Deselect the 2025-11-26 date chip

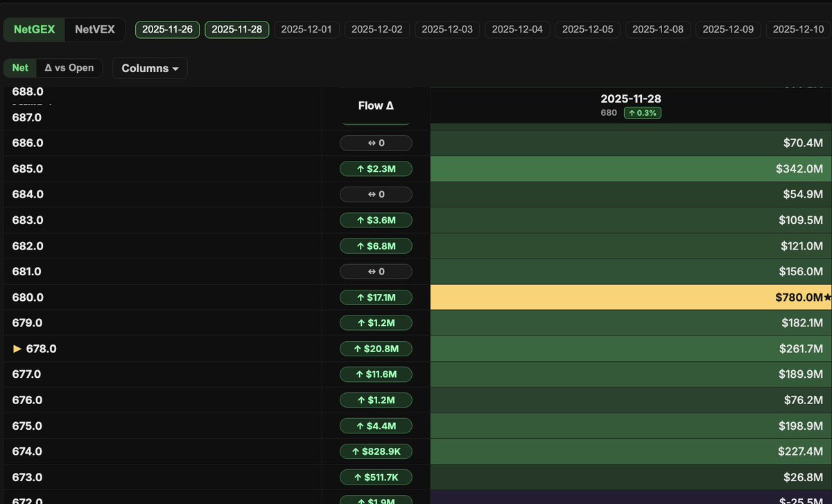coord(167,30)
